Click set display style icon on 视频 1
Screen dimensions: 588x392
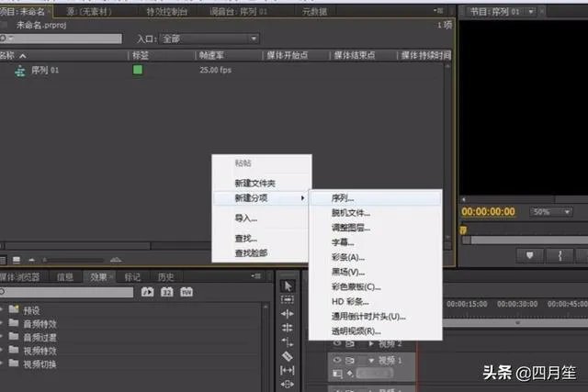pyautogui.click(x=337, y=374)
